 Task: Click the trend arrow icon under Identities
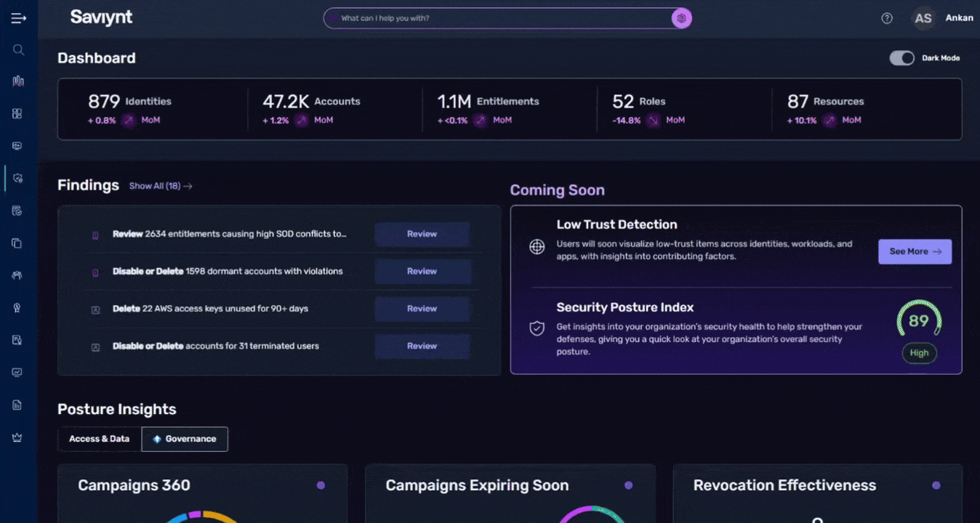pyautogui.click(x=129, y=121)
